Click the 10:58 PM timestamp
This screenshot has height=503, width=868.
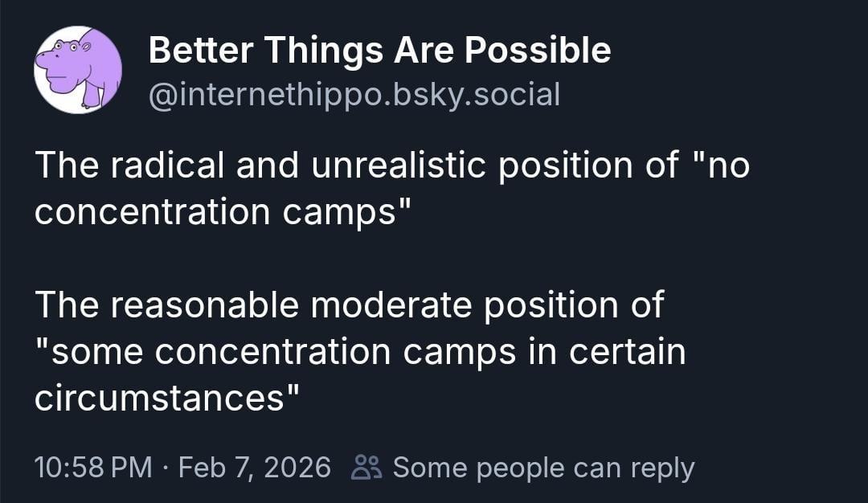coord(93,467)
